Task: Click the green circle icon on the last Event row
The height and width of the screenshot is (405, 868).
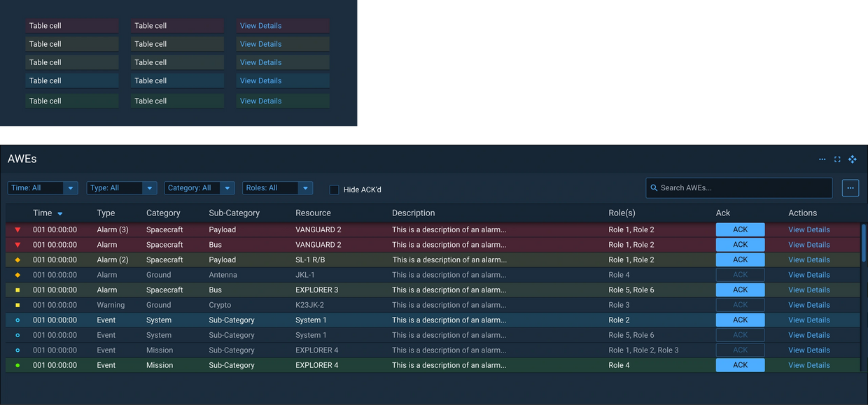Action: (17, 365)
